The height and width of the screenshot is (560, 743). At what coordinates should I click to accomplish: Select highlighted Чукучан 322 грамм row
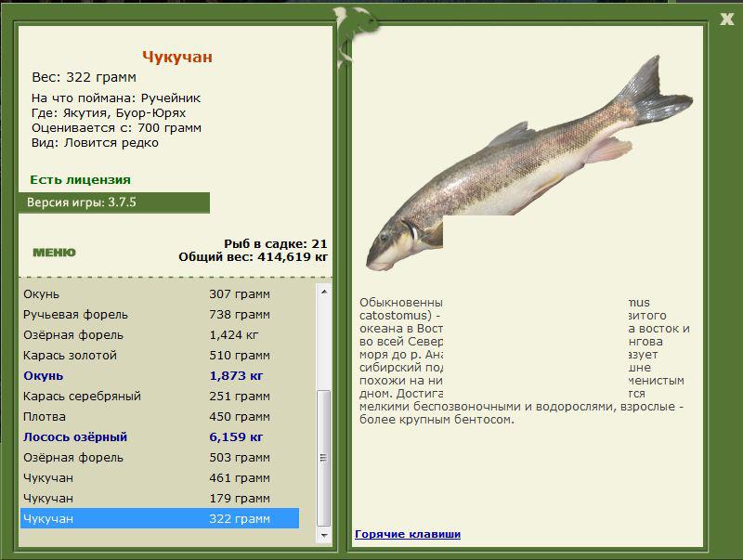(x=160, y=519)
